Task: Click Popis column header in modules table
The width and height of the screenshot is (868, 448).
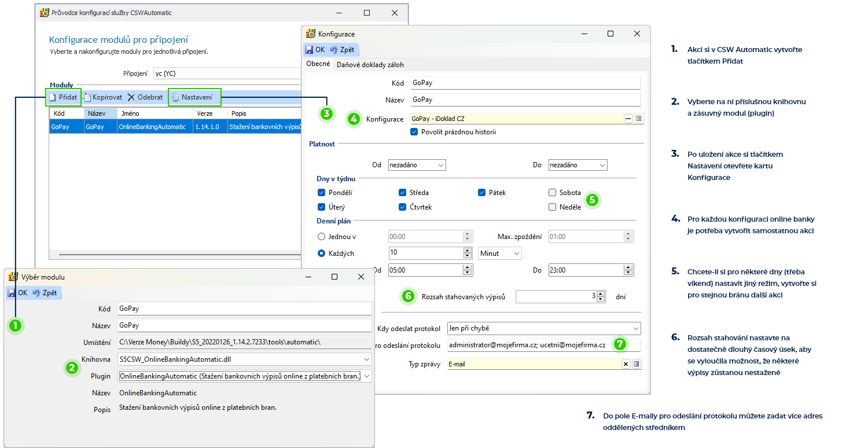Action: [x=264, y=114]
